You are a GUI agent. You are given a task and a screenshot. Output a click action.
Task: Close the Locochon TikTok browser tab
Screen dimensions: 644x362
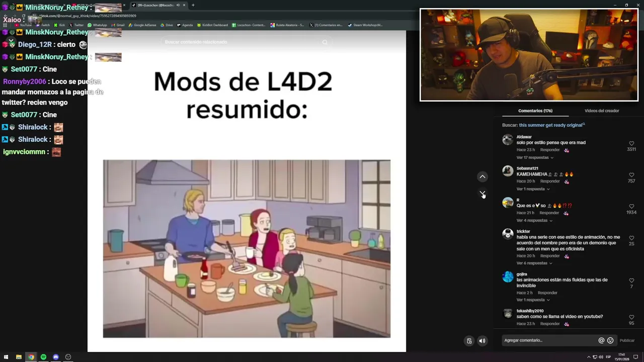coord(184,5)
